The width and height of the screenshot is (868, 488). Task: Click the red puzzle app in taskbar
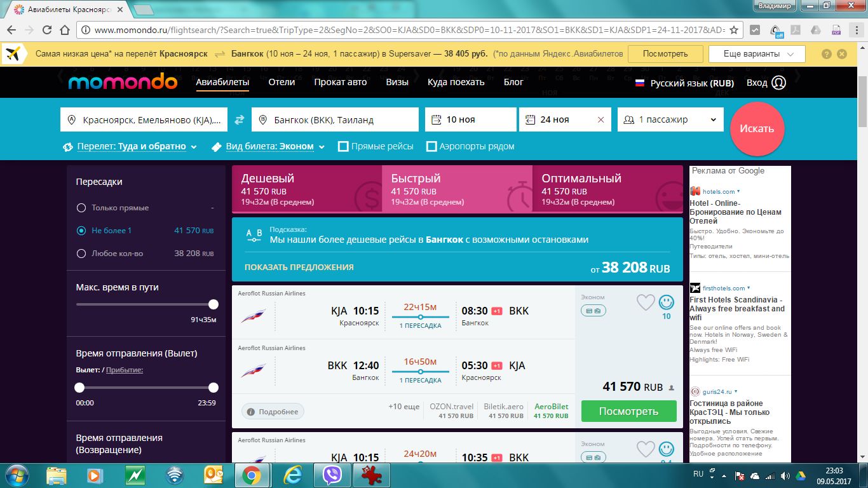[371, 475]
